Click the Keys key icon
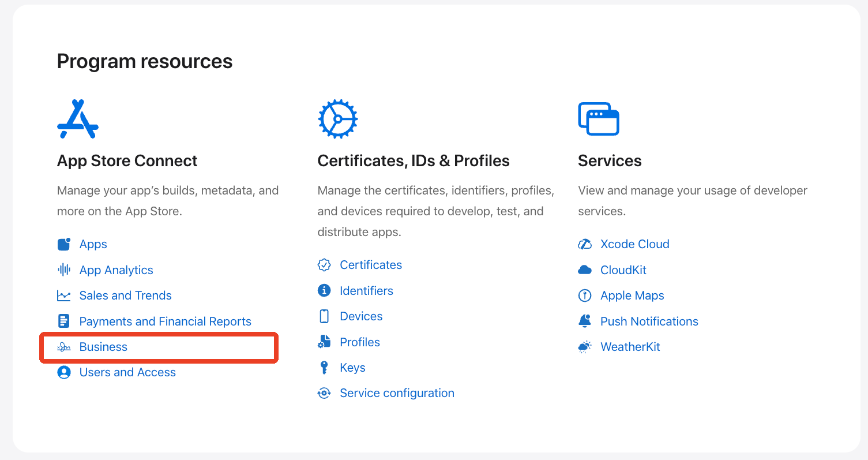 pyautogui.click(x=324, y=367)
